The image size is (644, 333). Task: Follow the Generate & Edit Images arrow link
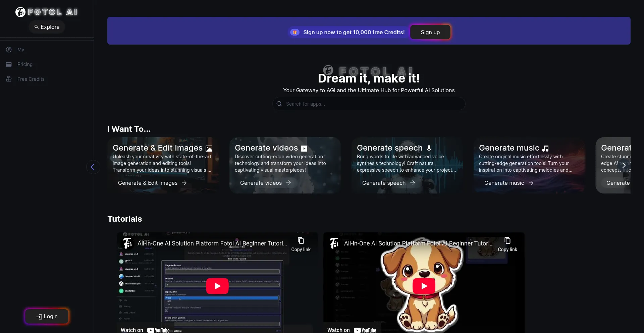pos(152,183)
